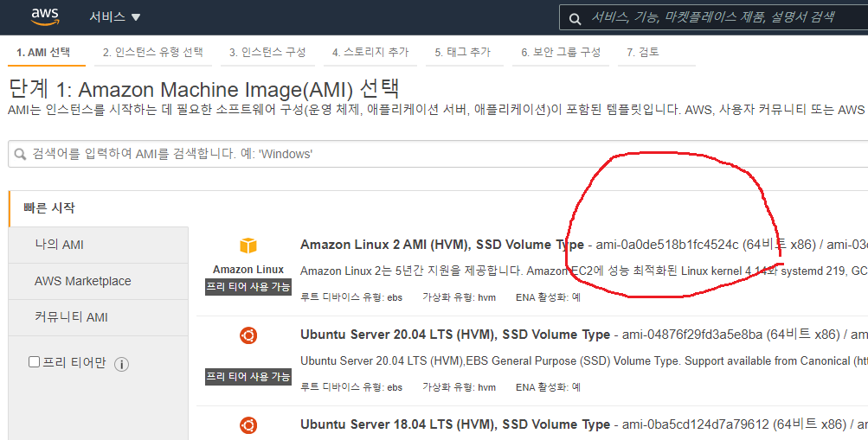Click the AMI search input field
The width and height of the screenshot is (868, 440).
pyautogui.click(x=433, y=155)
